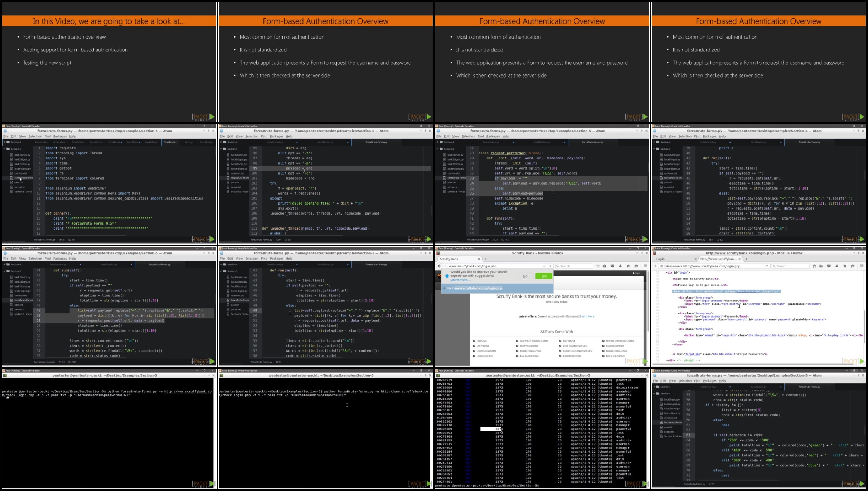
Task: Expand Section-4 folder in Atom window starting line 39
Action: pyautogui.click(x=654, y=142)
